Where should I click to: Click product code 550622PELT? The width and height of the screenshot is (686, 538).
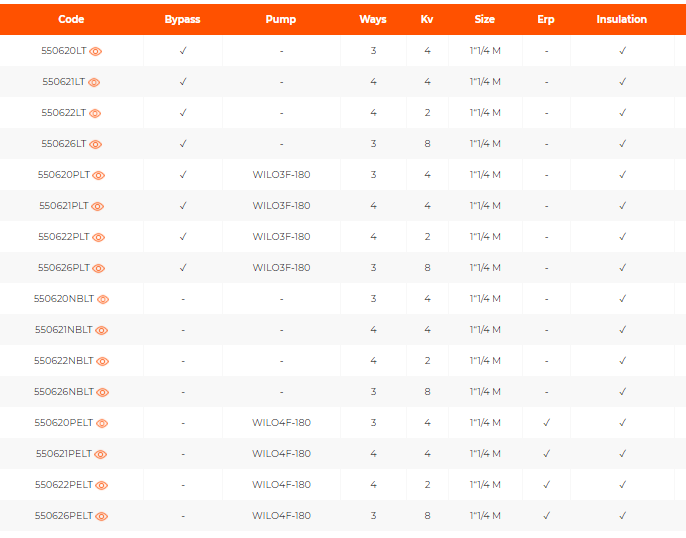[63, 484]
